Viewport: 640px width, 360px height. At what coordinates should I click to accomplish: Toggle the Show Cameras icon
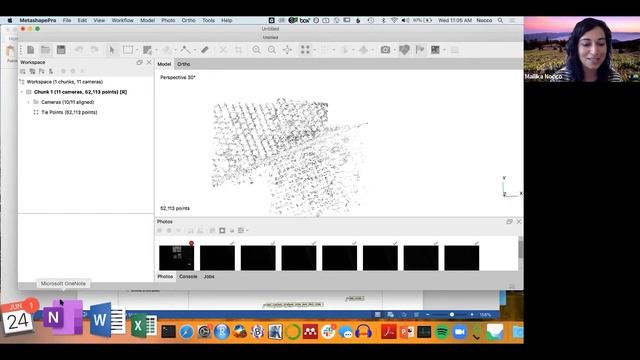[x=385, y=50]
